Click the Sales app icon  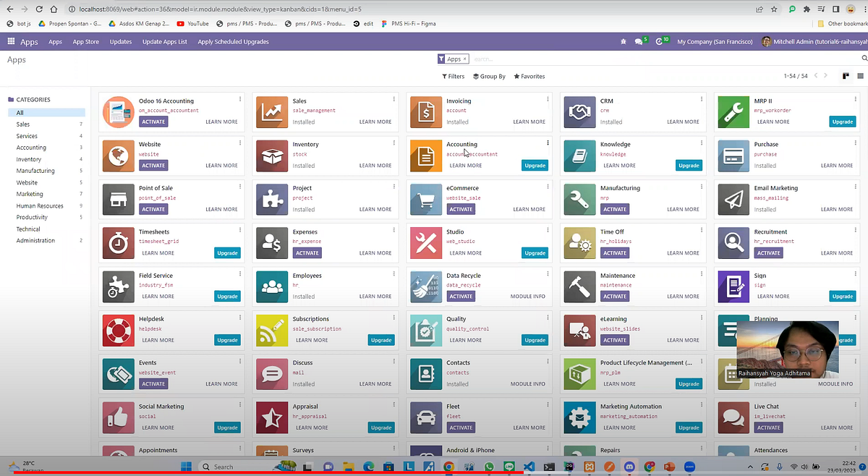coord(272,112)
